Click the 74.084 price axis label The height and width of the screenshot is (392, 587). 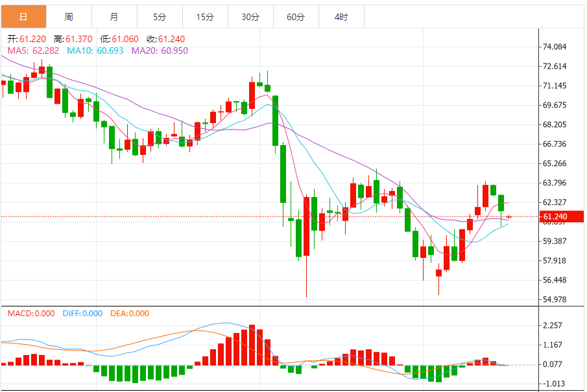(x=555, y=47)
